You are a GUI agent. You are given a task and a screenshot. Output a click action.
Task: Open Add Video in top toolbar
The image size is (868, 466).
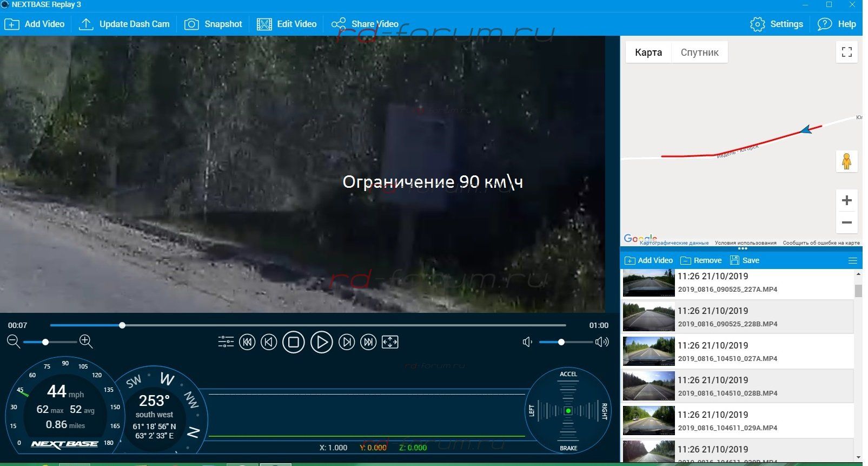(x=35, y=24)
